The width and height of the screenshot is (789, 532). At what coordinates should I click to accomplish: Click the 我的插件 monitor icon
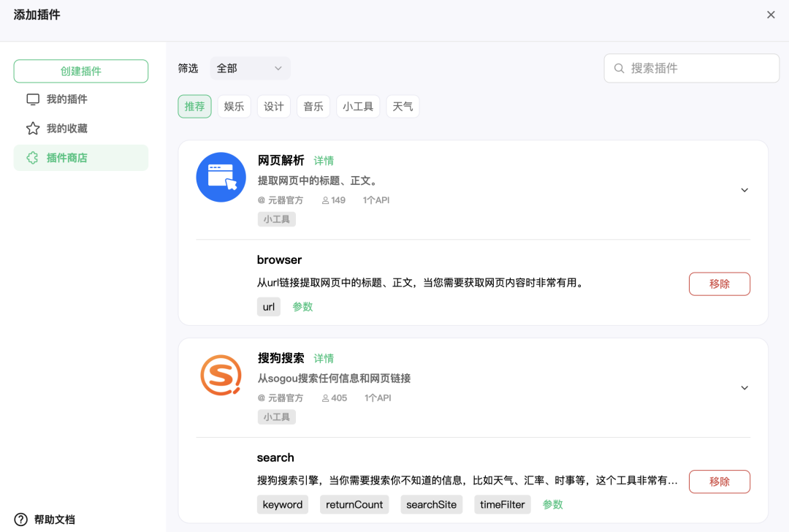coord(33,99)
